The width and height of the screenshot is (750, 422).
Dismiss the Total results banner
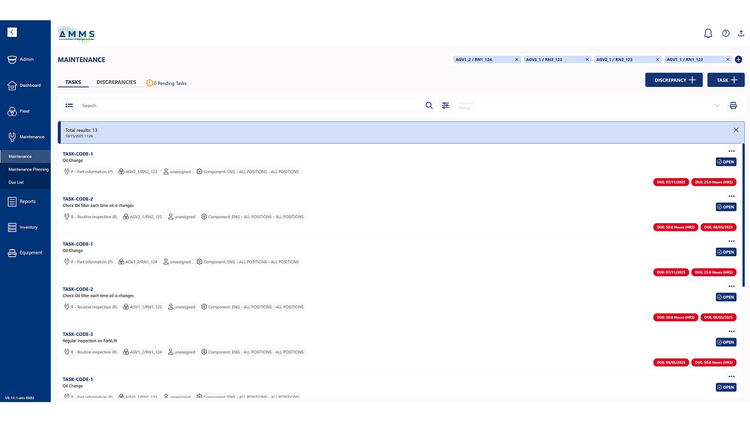click(x=736, y=130)
